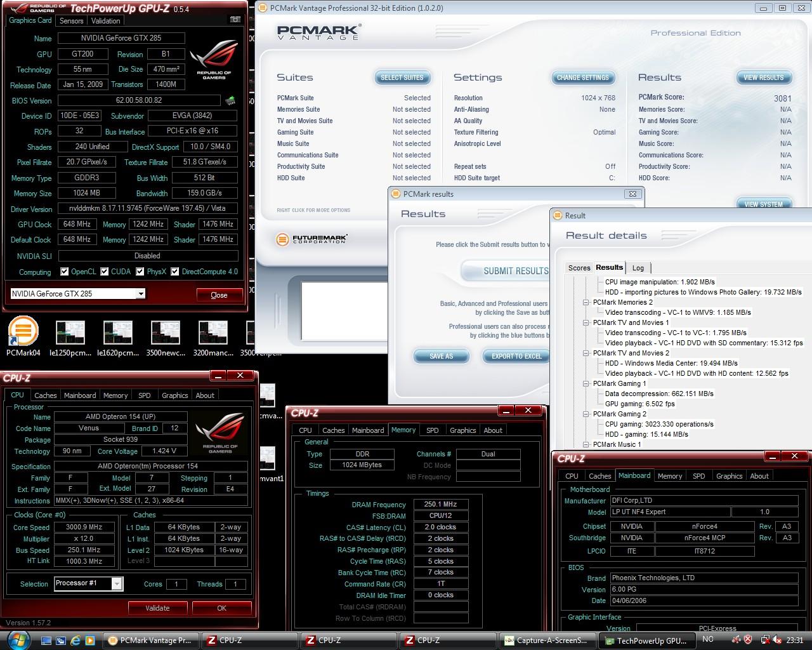Toggle the CUDA checkbox in GPU-Z
This screenshot has width=812, height=650.
105,272
